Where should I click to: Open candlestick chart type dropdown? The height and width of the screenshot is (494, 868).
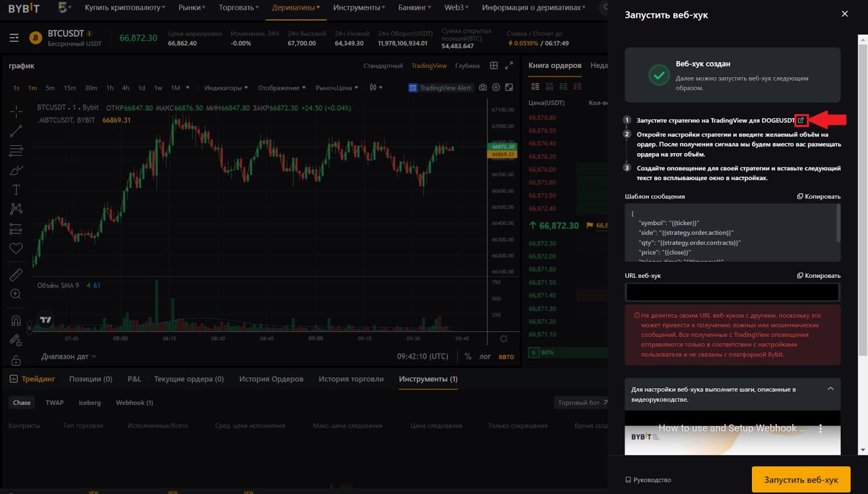[376, 87]
